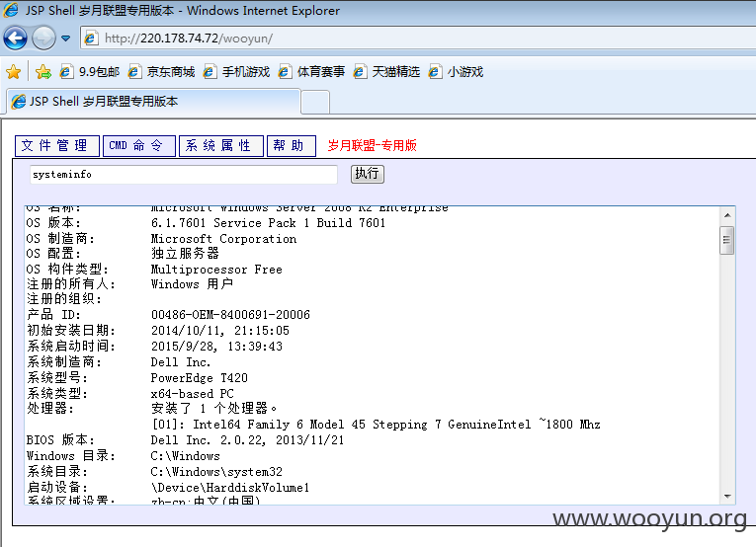
Task: Click the output scrollbar down arrow
Action: [x=727, y=497]
